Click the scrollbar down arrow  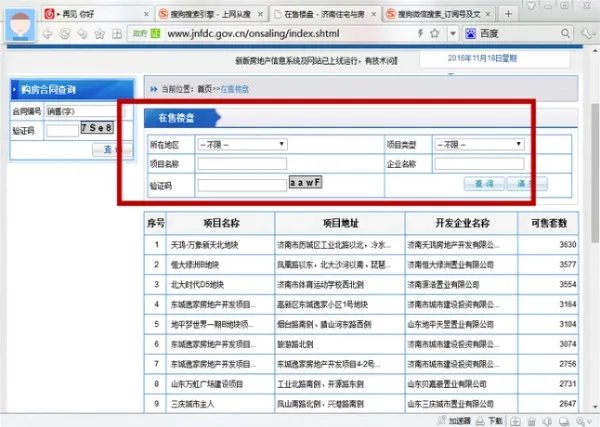click(x=595, y=407)
